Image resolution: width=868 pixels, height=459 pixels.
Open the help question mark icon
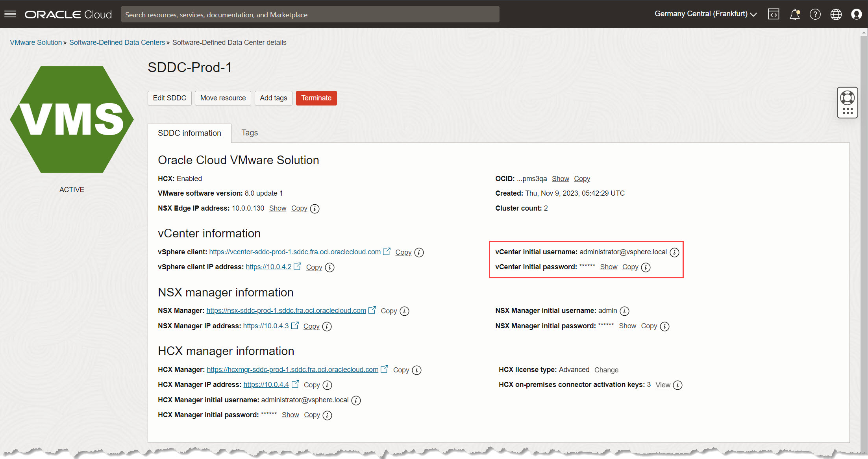(815, 14)
